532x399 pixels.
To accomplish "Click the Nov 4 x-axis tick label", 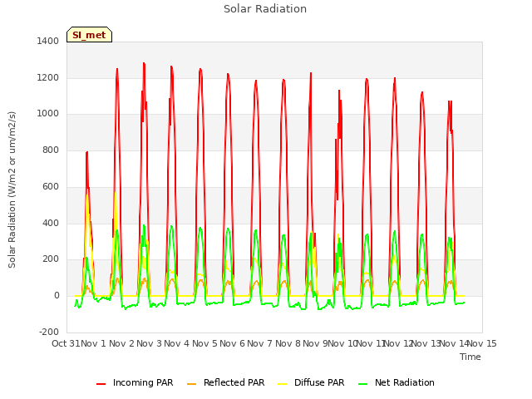I will 176,343.
